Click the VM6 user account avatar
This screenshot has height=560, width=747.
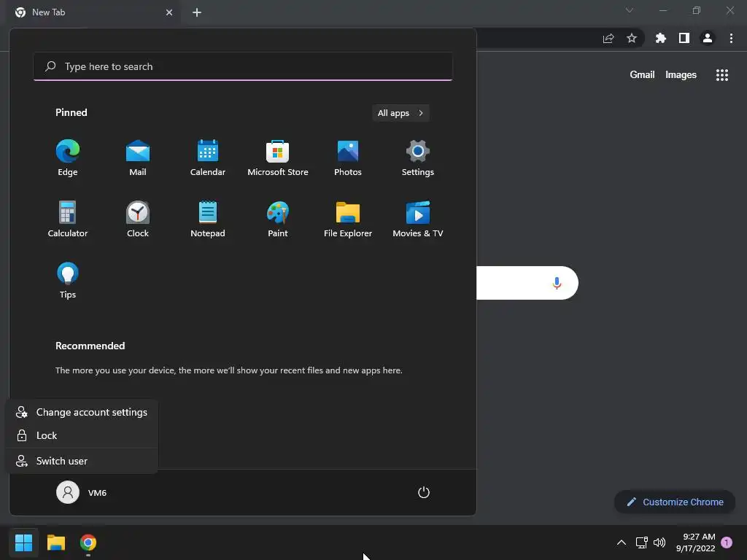pyautogui.click(x=68, y=492)
